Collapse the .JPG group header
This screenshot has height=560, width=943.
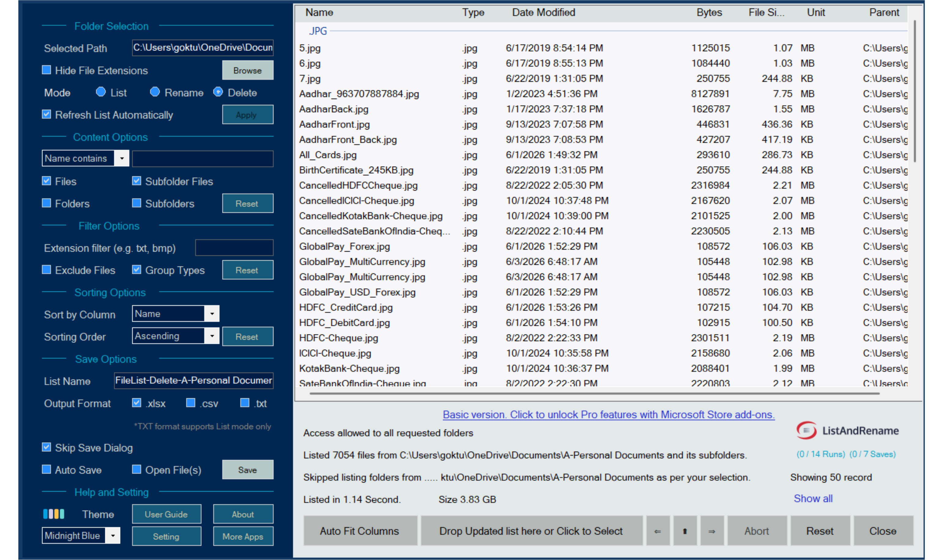tap(318, 31)
